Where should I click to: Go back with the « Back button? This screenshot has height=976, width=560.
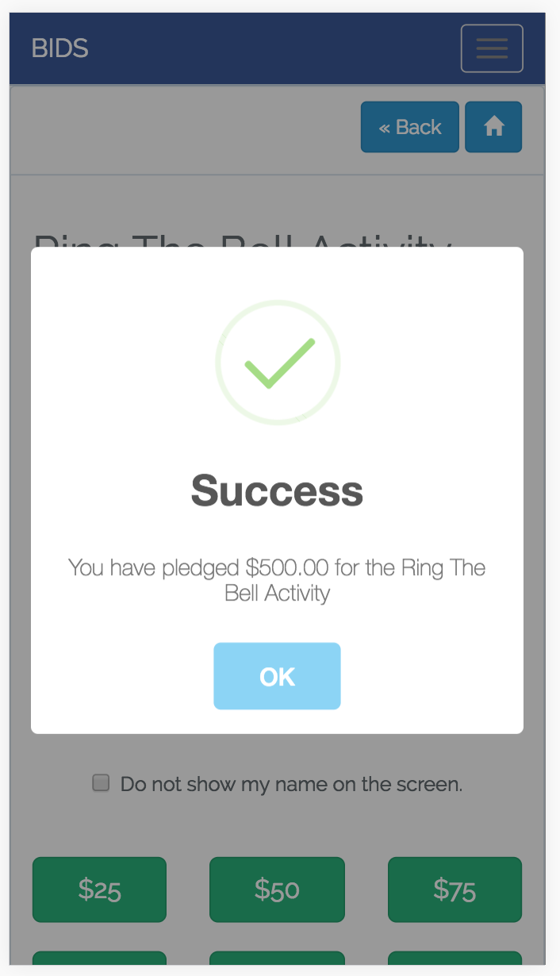click(x=410, y=127)
